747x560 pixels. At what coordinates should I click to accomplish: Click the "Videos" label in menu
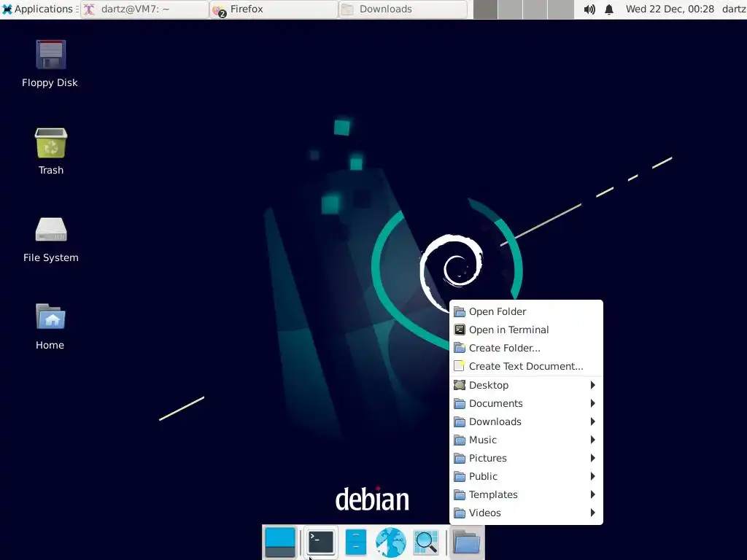pyautogui.click(x=485, y=513)
